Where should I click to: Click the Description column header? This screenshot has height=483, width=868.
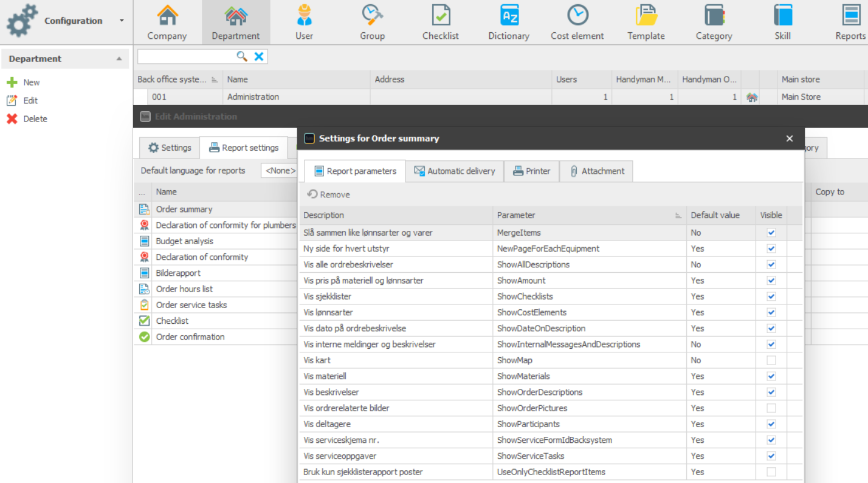tap(396, 215)
